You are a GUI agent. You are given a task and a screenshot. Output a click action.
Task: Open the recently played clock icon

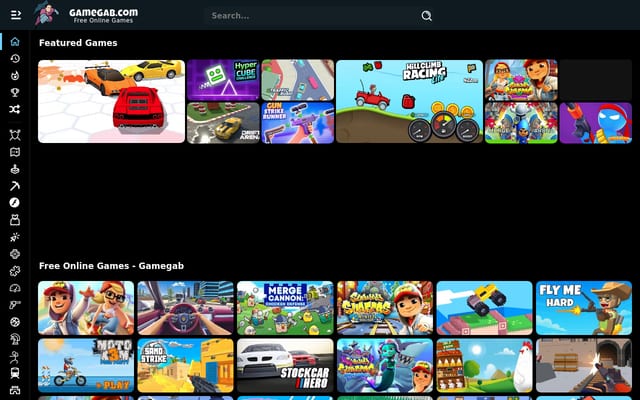(x=15, y=58)
